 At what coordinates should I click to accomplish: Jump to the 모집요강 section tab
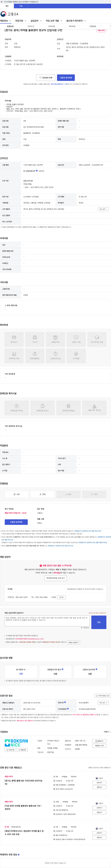click(10, 26)
